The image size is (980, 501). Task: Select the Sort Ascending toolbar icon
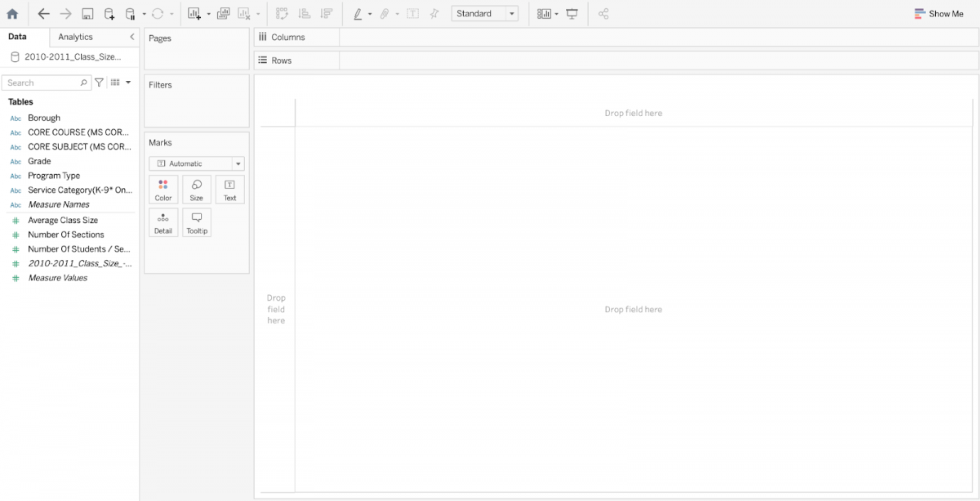pos(302,13)
